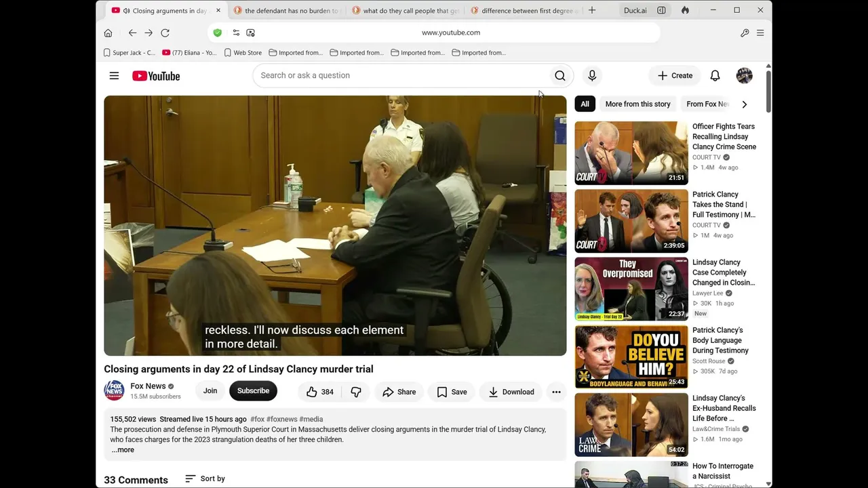Viewport: 868px width, 488px height.
Task: Open the Super Jack bookmark
Action: 129,53
